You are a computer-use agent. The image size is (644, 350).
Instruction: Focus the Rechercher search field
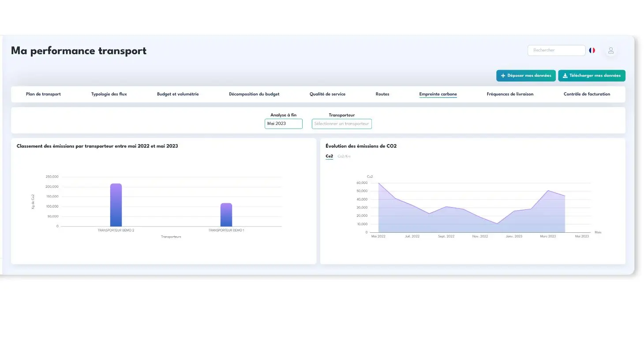tap(556, 50)
